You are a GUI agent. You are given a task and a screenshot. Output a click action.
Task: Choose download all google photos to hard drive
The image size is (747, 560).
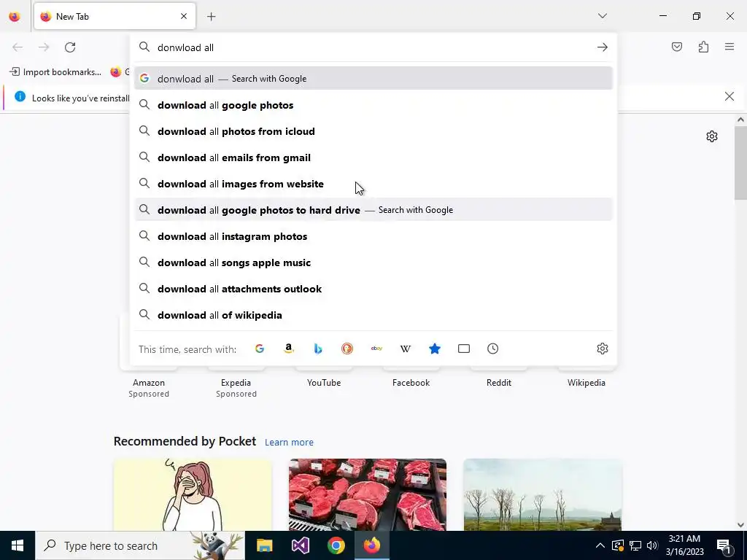373,210
